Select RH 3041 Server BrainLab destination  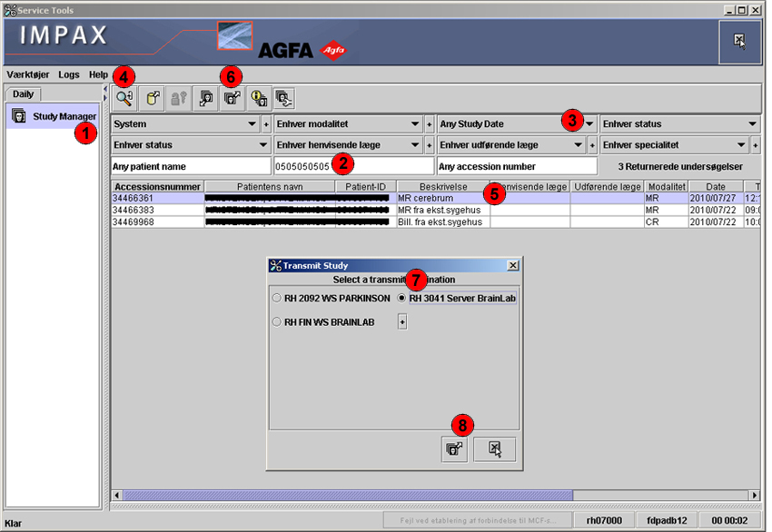402,298
